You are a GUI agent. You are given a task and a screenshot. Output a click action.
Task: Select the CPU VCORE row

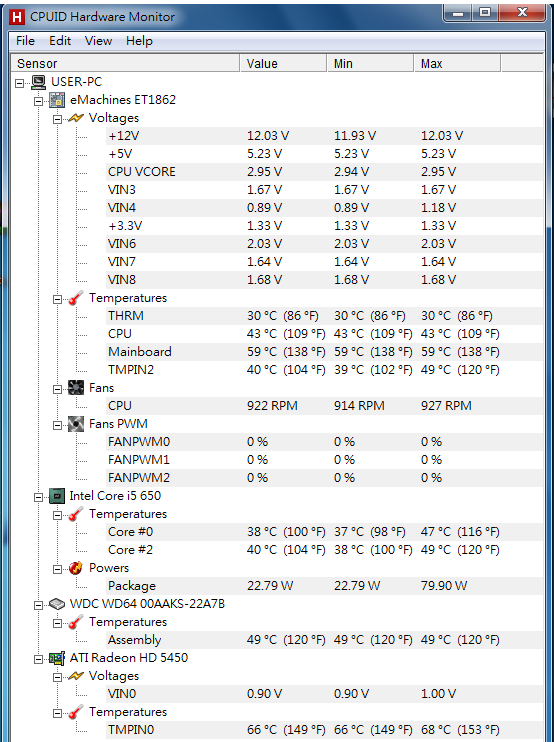325,172
